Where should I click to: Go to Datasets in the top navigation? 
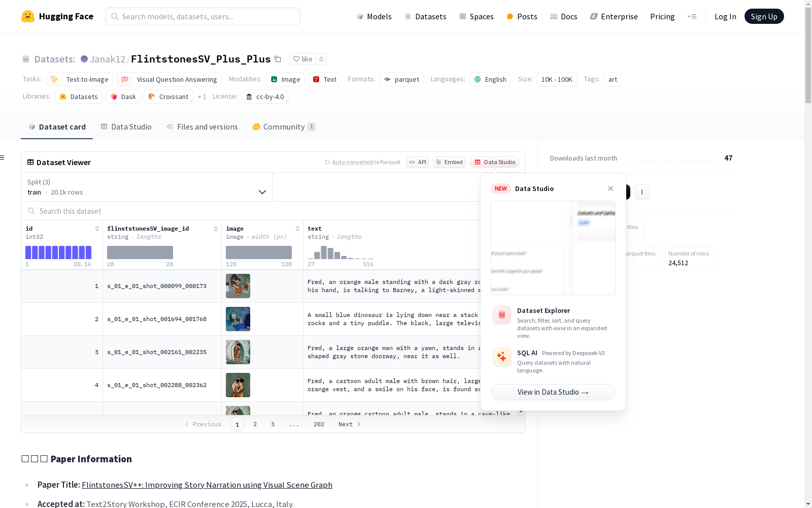coord(425,16)
